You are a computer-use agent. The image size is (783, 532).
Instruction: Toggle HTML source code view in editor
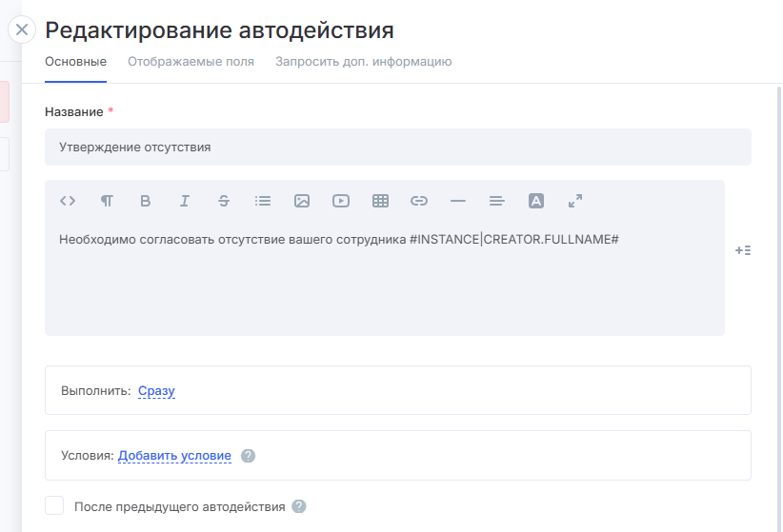[68, 201]
